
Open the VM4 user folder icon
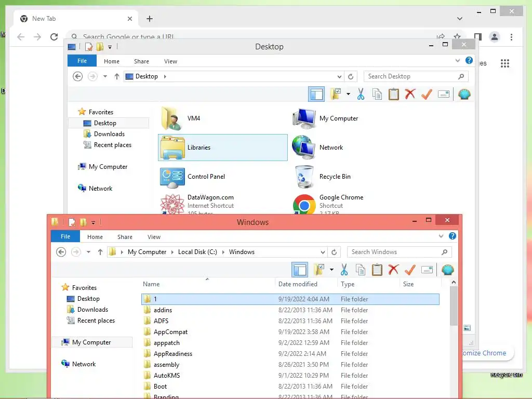[x=170, y=118]
